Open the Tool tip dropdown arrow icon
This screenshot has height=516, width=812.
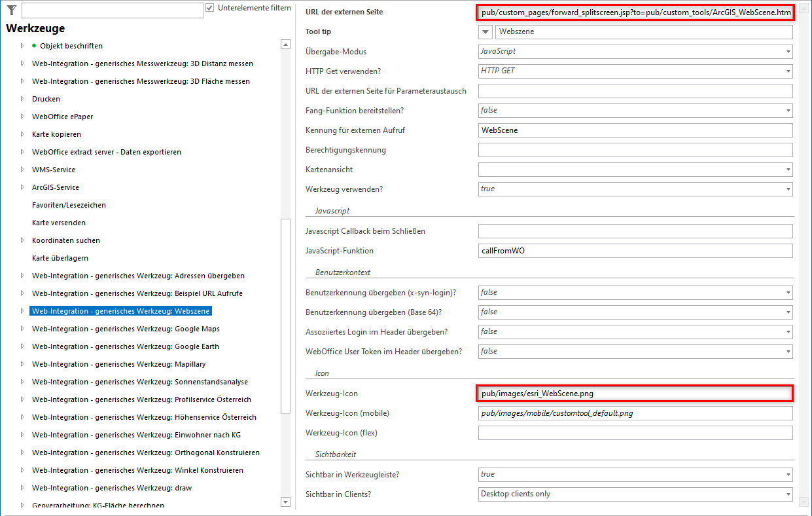[x=485, y=31]
